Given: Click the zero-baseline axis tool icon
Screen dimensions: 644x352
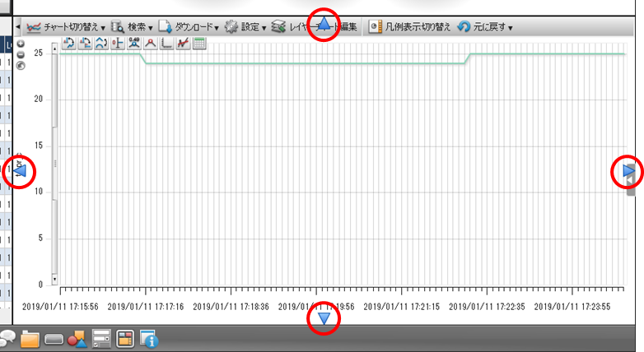Looking at the screenshot, I should tap(118, 43).
